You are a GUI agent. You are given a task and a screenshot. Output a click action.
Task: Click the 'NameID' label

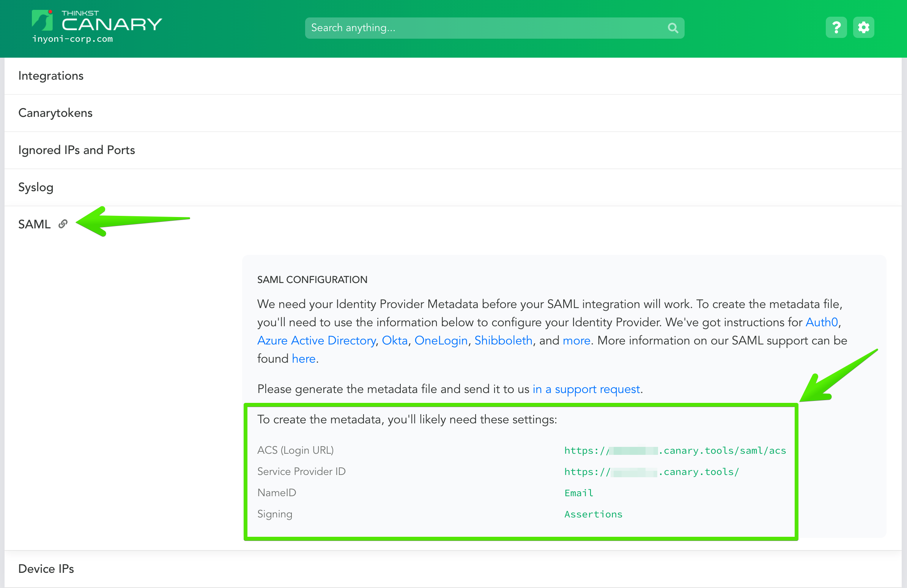[x=277, y=493]
